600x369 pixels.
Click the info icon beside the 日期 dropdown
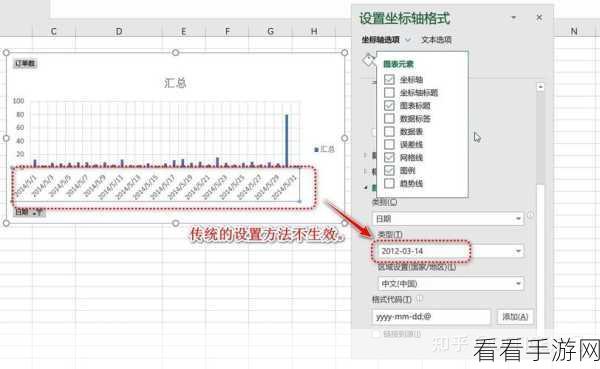531,215
